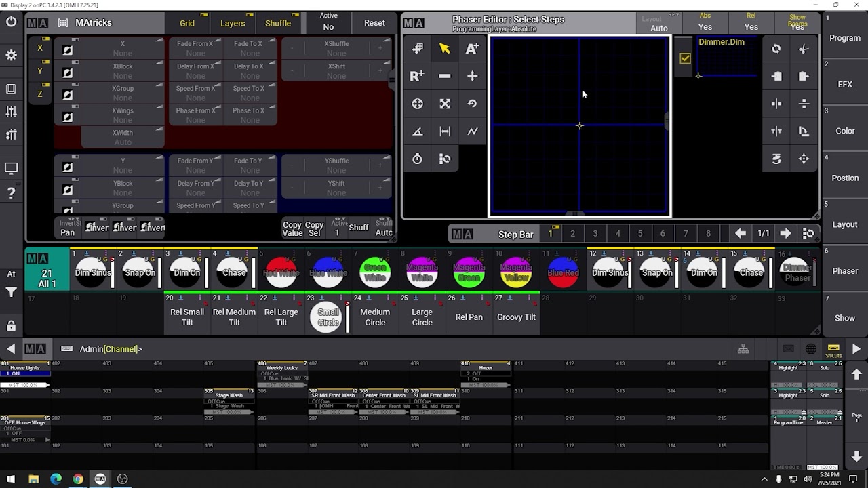Viewport: 868px width, 488px height.
Task: Switch to the Layers tab in MAtricks
Action: tap(233, 23)
